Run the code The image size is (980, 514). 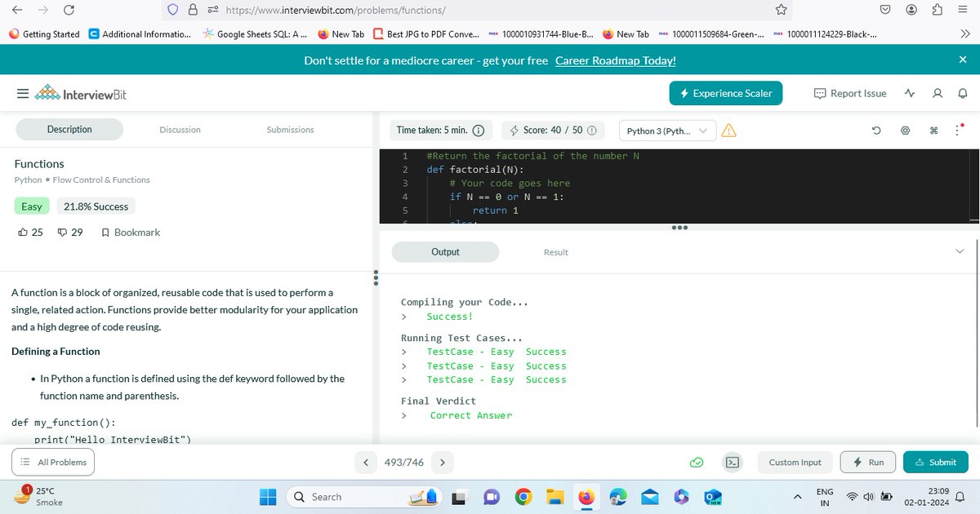point(867,463)
